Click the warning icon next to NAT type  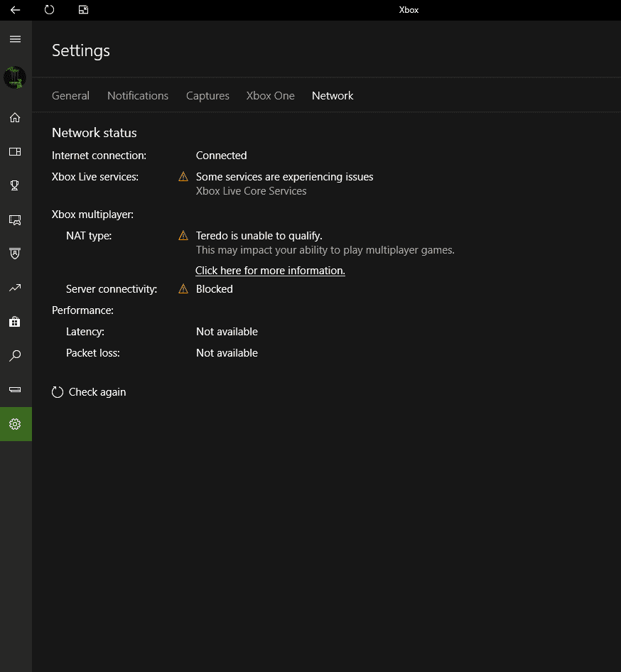(183, 235)
